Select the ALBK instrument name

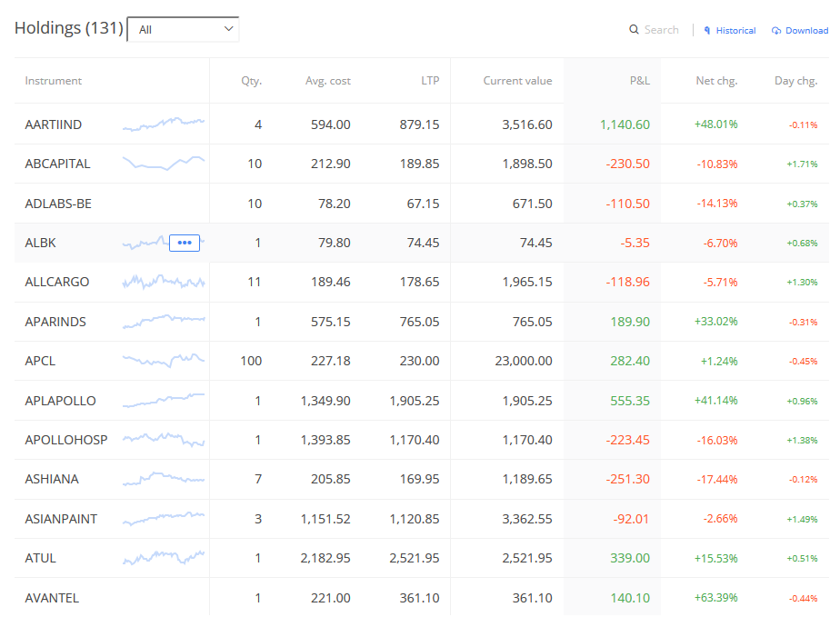(x=40, y=244)
